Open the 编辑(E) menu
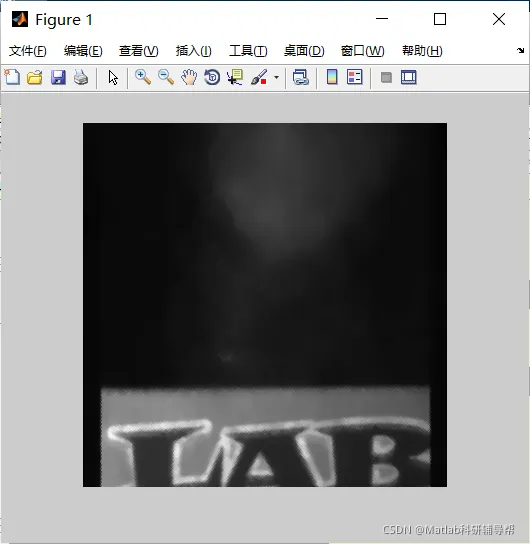 [x=83, y=51]
